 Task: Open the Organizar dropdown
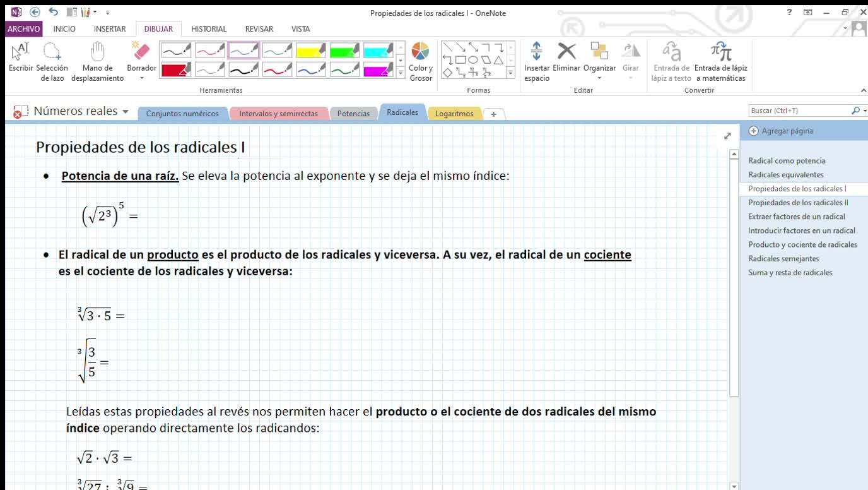[599, 61]
